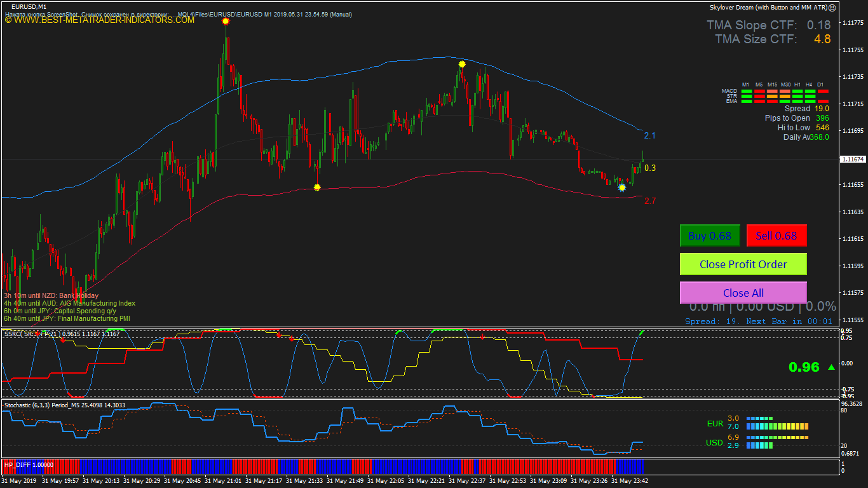Click the 31 May 21:01 time axis label
Viewport: 868px width, 488px height.
(x=223, y=481)
